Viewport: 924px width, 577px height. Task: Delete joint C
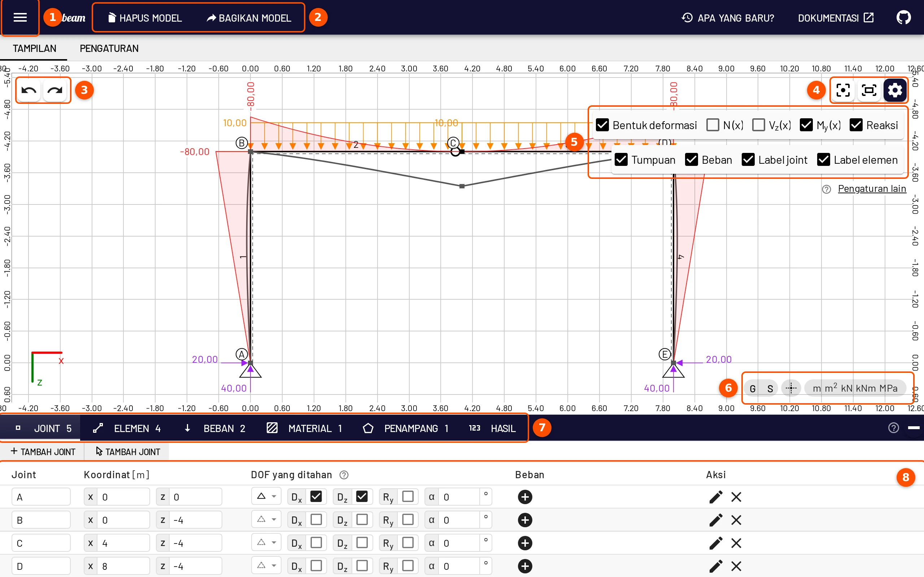coord(736,543)
